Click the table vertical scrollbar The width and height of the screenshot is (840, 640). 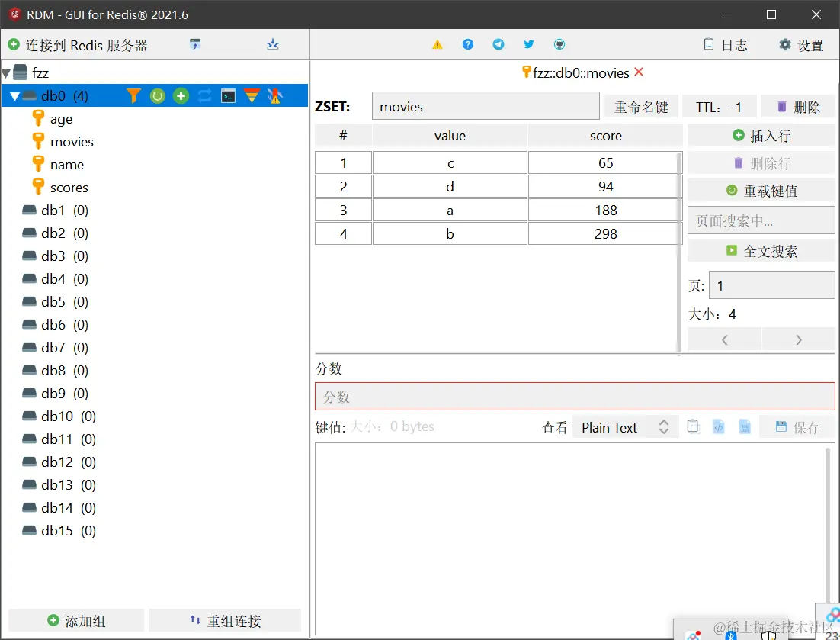click(679, 252)
